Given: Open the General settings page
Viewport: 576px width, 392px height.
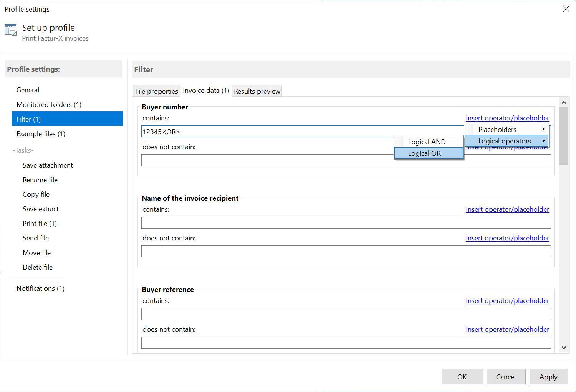Looking at the screenshot, I should tap(67, 90).
